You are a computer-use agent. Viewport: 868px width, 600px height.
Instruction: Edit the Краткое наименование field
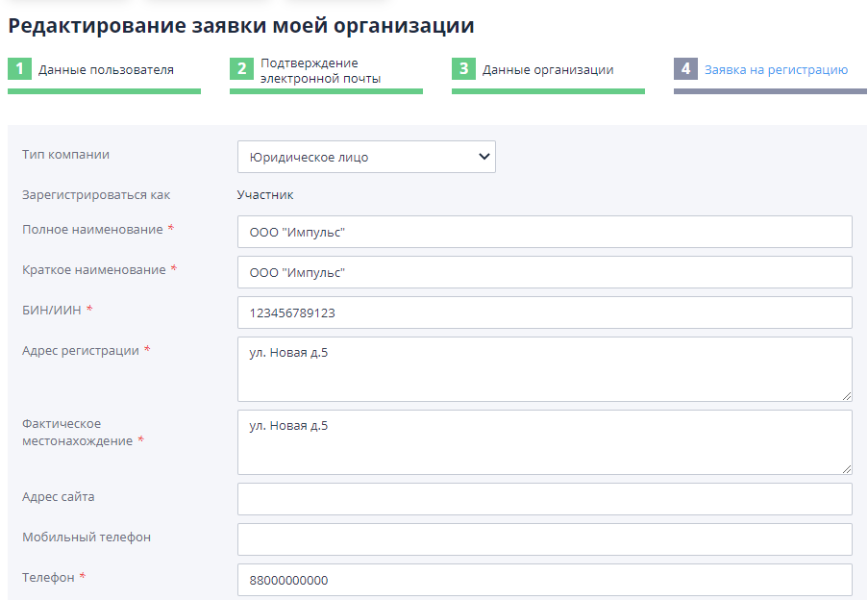[543, 271]
